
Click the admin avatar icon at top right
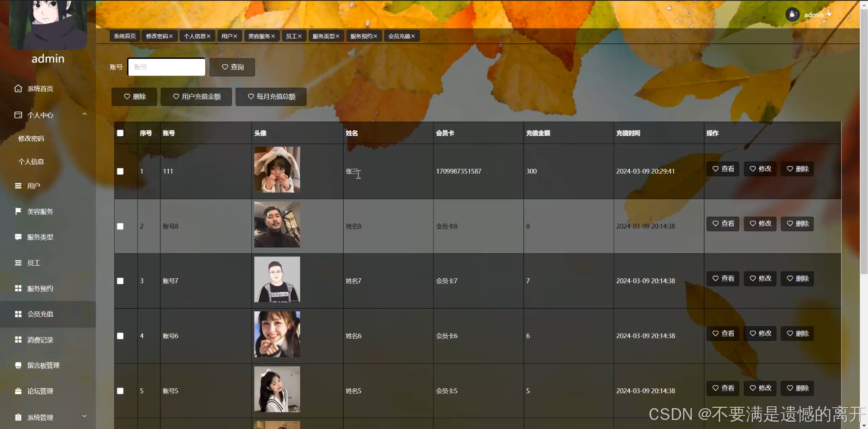(x=792, y=14)
